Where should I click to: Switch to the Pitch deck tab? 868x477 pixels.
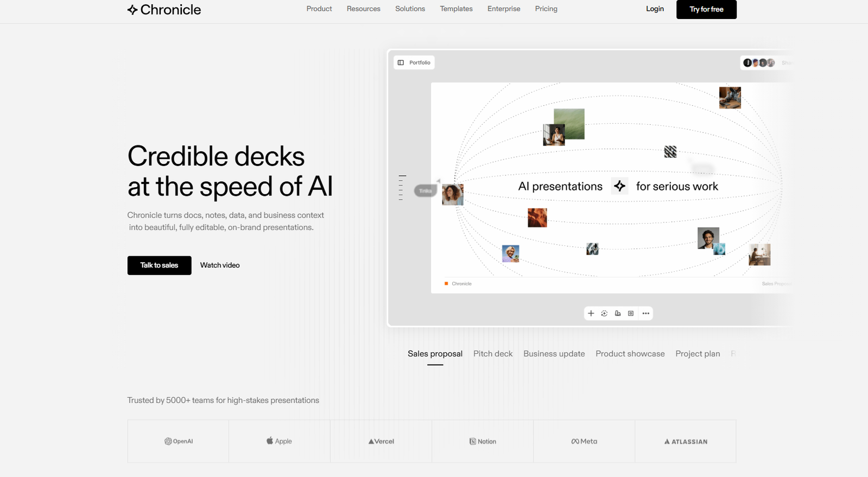(493, 354)
